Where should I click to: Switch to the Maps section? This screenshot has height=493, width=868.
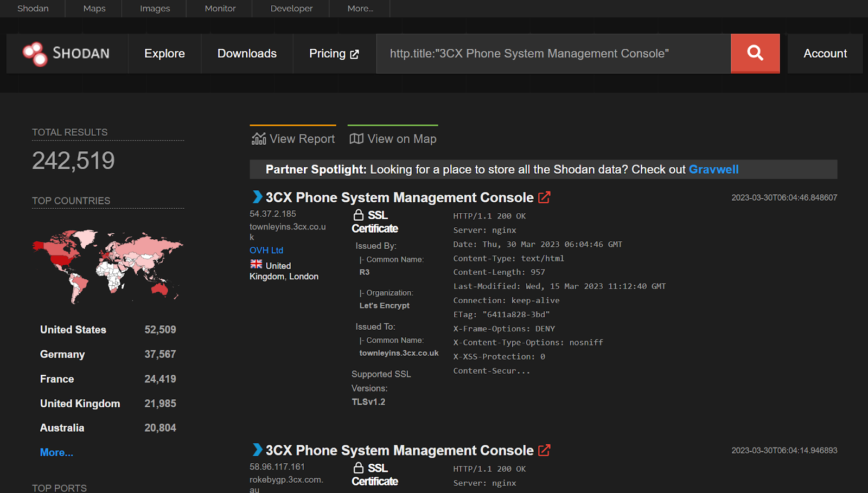[x=94, y=8]
